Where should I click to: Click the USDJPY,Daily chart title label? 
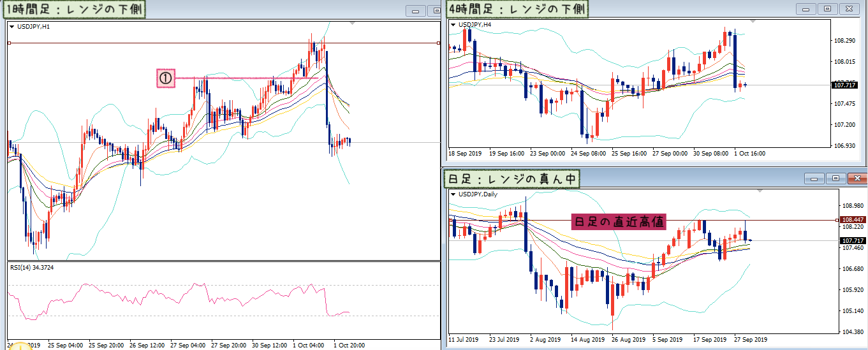[x=477, y=194]
